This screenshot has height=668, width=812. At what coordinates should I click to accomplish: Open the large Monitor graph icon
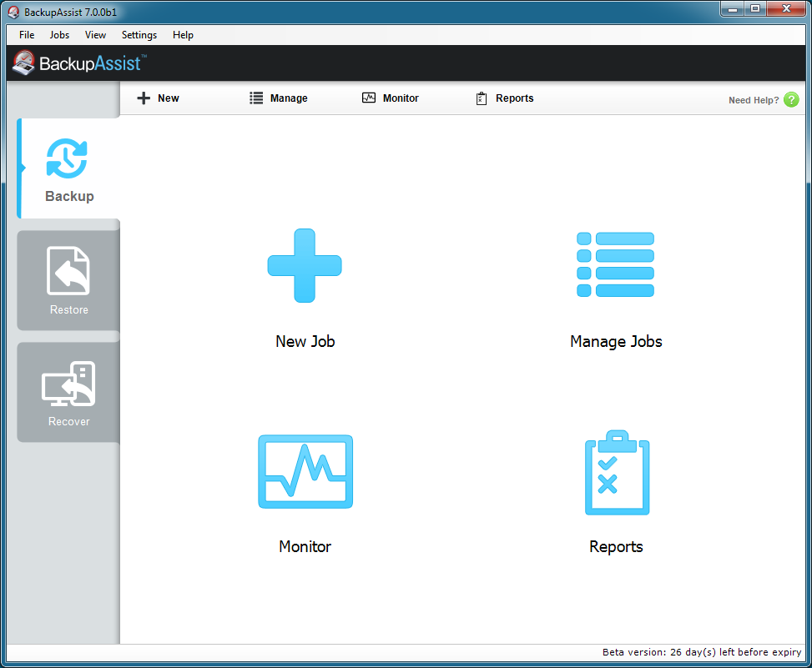point(305,471)
